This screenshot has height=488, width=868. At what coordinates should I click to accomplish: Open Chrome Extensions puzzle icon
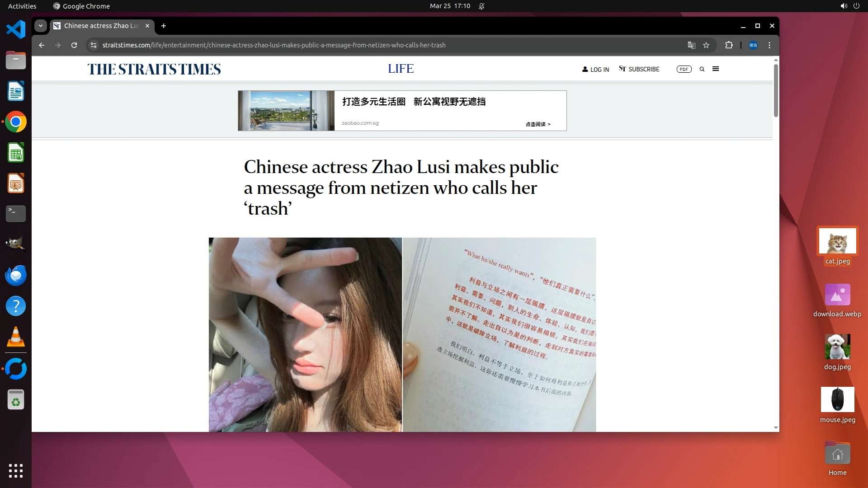point(729,45)
